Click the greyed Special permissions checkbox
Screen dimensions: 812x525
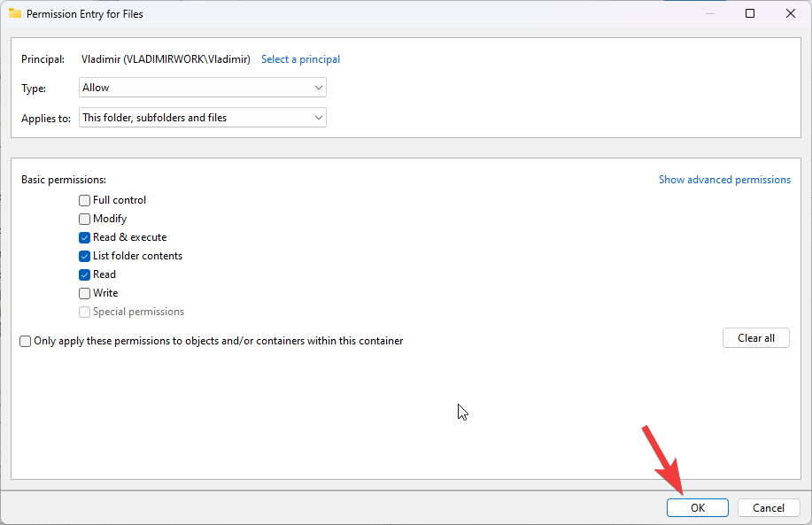click(85, 312)
